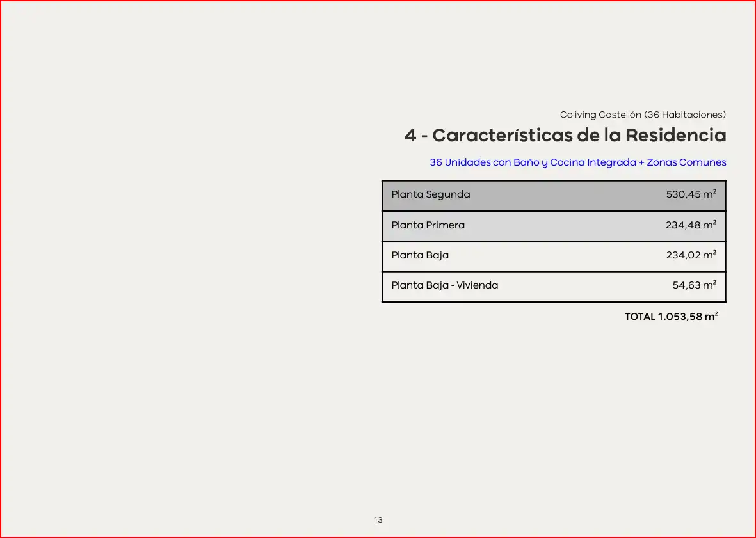Image resolution: width=756 pixels, height=538 pixels.
Task: Select the 'Planta Baja - Vivienda' row label
Action: click(x=444, y=285)
